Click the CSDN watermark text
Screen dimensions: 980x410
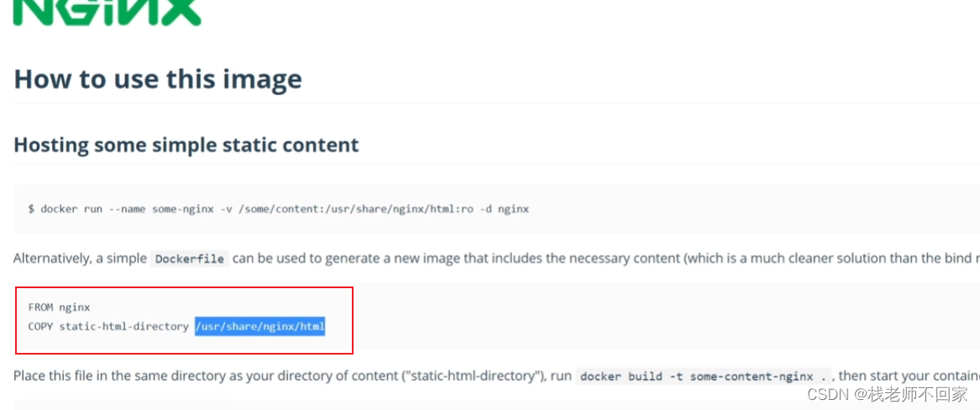point(887,394)
